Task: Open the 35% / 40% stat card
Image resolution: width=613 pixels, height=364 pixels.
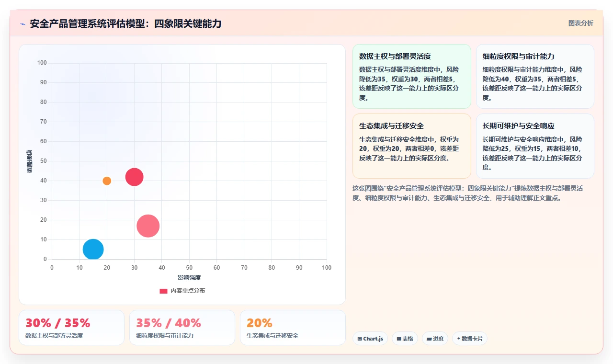Action: point(182,328)
